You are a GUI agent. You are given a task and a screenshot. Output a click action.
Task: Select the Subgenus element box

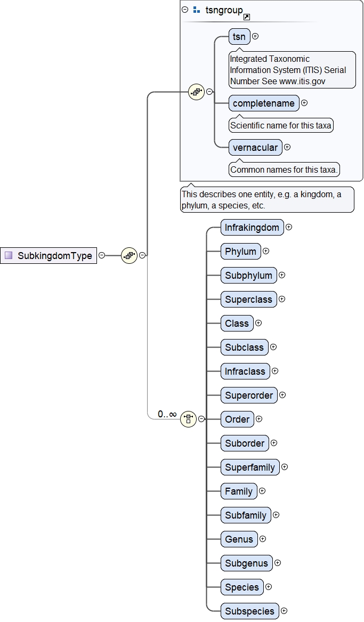pyautogui.click(x=247, y=563)
